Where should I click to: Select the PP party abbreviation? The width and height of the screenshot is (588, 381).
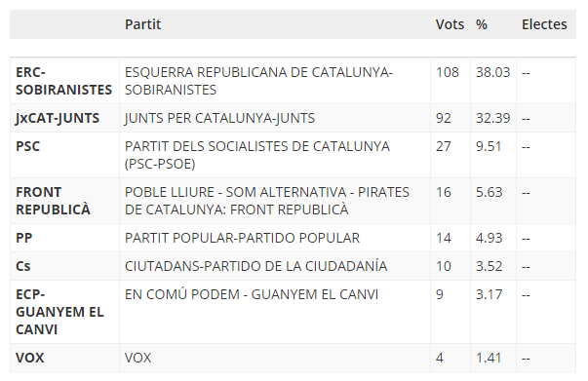tap(24, 238)
